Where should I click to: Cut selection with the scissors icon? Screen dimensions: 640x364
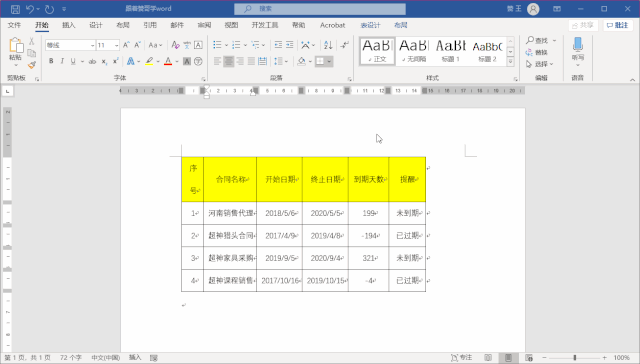click(x=32, y=41)
